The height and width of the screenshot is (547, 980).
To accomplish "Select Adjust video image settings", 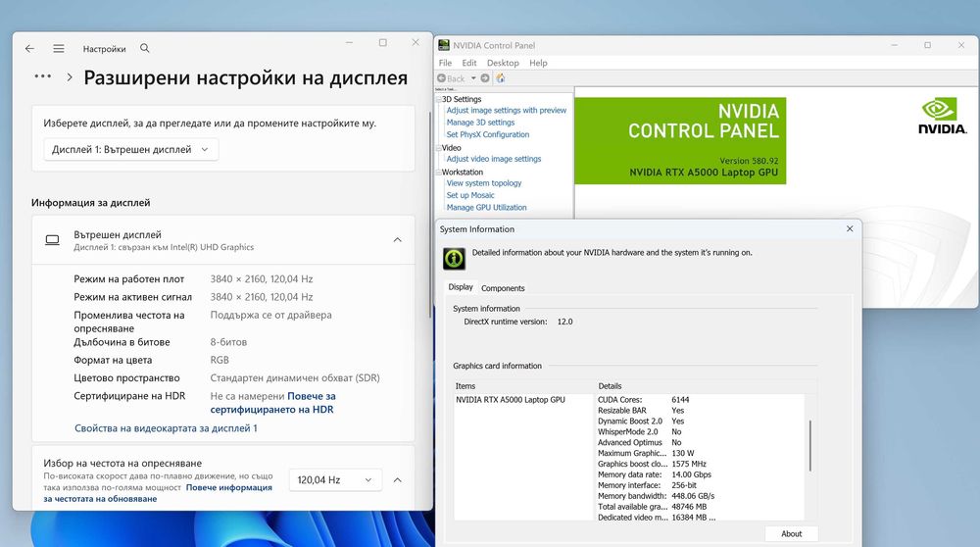I will pos(494,159).
